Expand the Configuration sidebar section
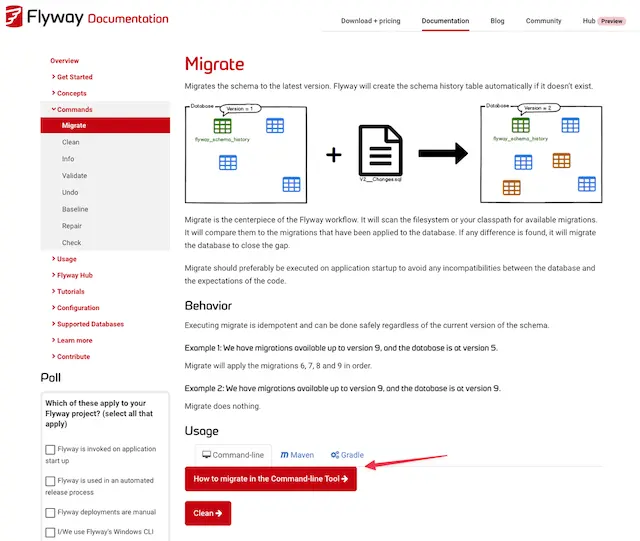The width and height of the screenshot is (640, 541). point(77,308)
